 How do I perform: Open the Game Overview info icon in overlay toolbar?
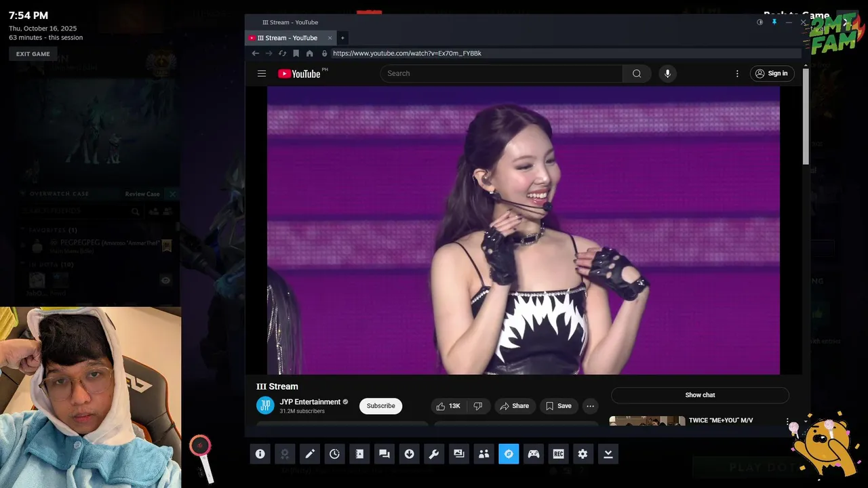tap(260, 454)
